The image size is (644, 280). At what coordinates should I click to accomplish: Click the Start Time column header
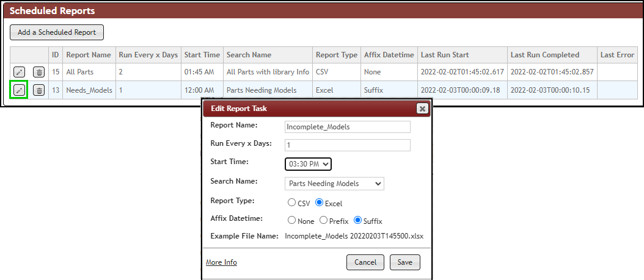coord(202,55)
